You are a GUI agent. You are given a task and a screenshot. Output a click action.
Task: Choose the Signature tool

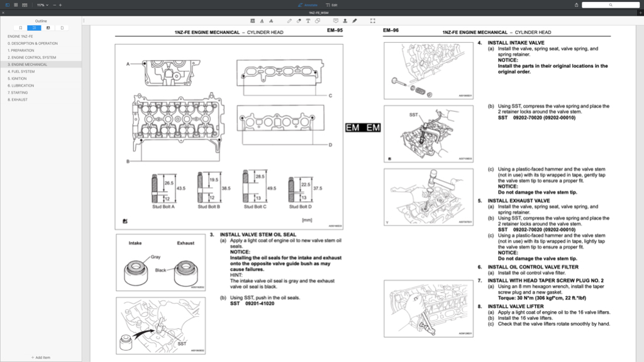click(x=354, y=19)
